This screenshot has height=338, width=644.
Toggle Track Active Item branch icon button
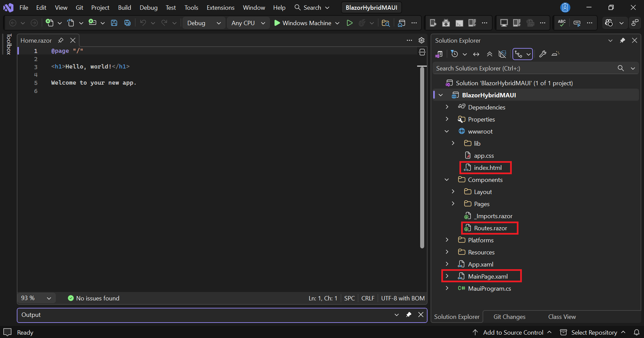pyautogui.click(x=519, y=54)
